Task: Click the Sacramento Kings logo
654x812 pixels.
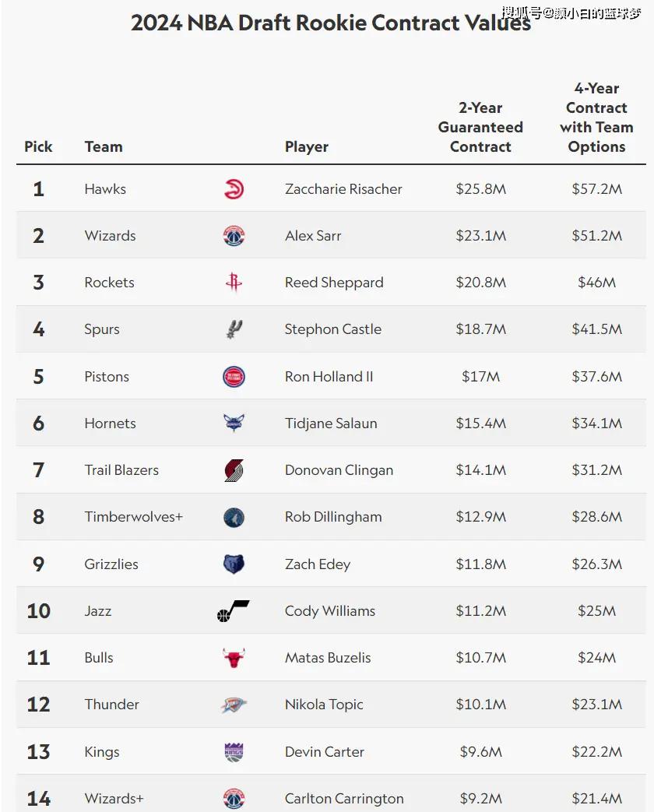Action: click(234, 752)
